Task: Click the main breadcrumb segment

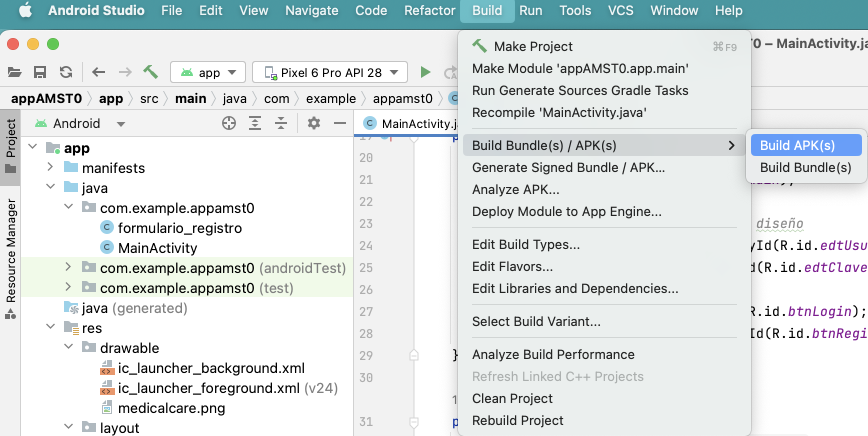Action: (190, 98)
